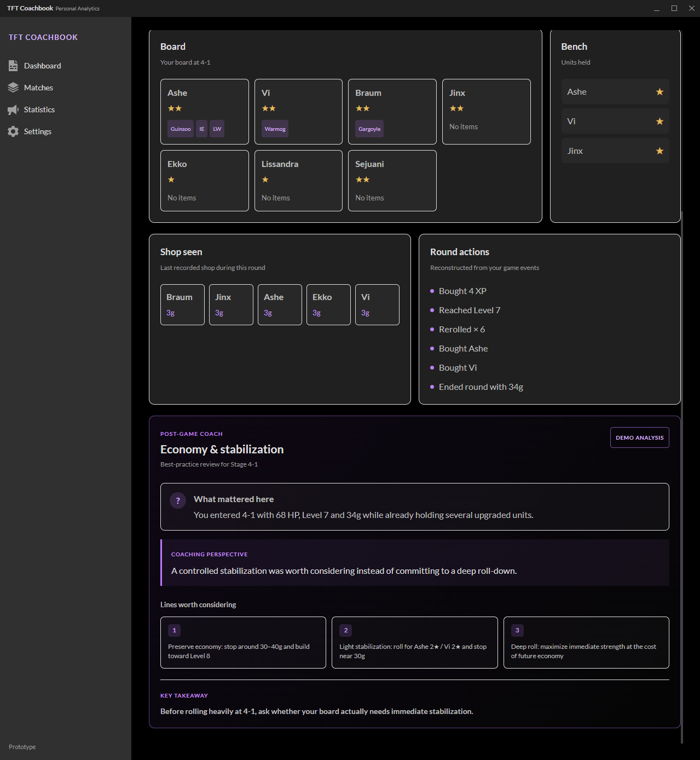700x760 pixels.
Task: Choose the Preserve economy line card
Action: tap(243, 642)
